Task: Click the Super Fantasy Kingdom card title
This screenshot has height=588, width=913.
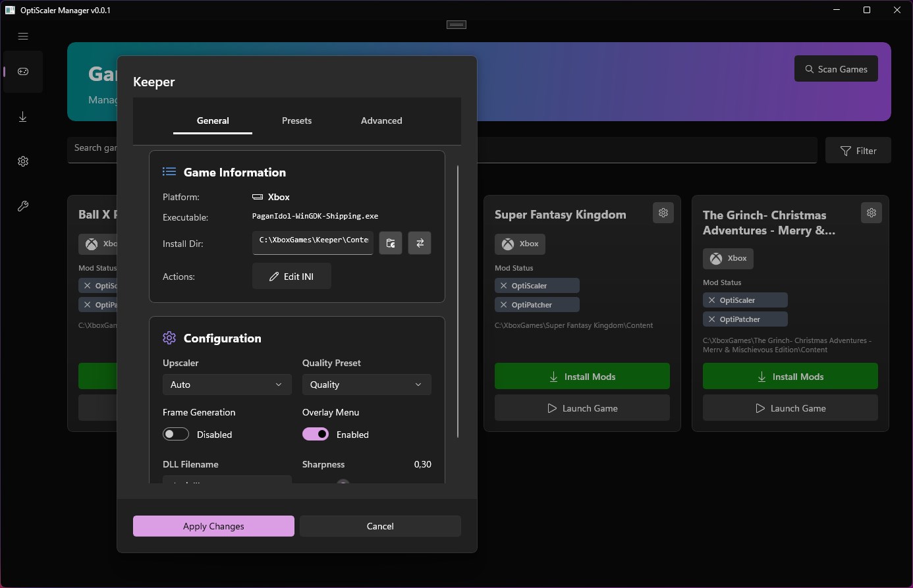Action: 561,215
